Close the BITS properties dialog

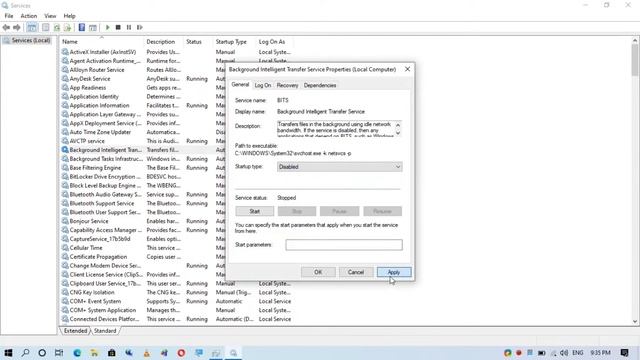click(x=407, y=69)
